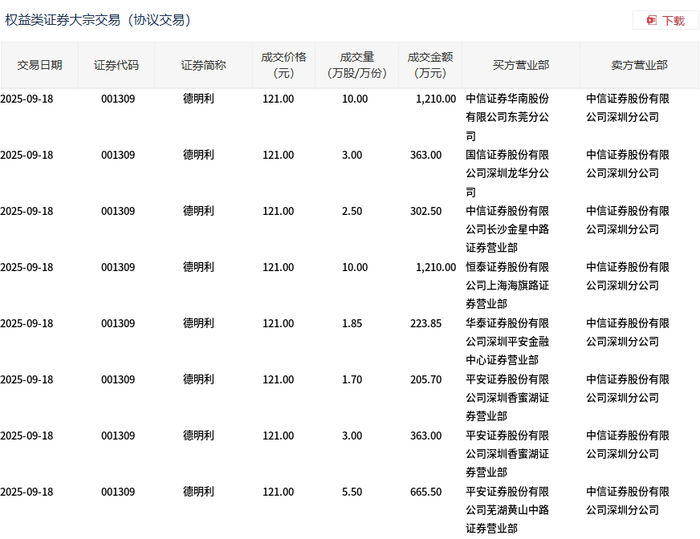
Task: Click security code 001309 in the 665.50 row
Action: (x=118, y=492)
